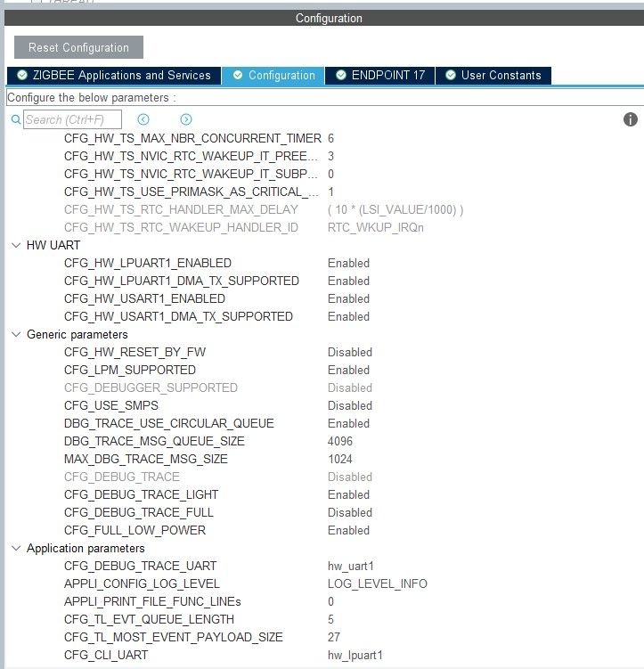Click green check icon on User Constants tab

(x=451, y=75)
